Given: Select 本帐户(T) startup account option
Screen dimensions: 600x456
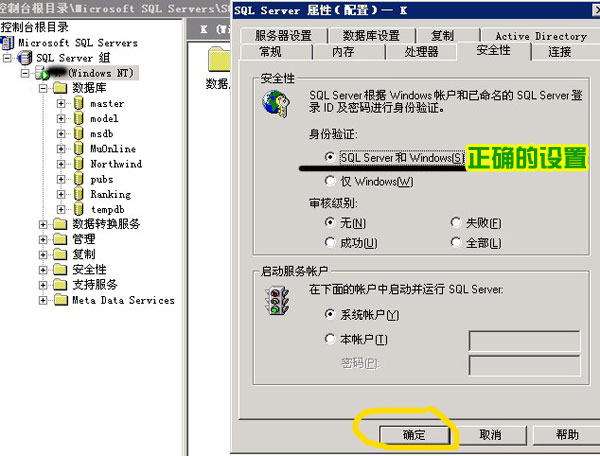Looking at the screenshot, I should 330,339.
